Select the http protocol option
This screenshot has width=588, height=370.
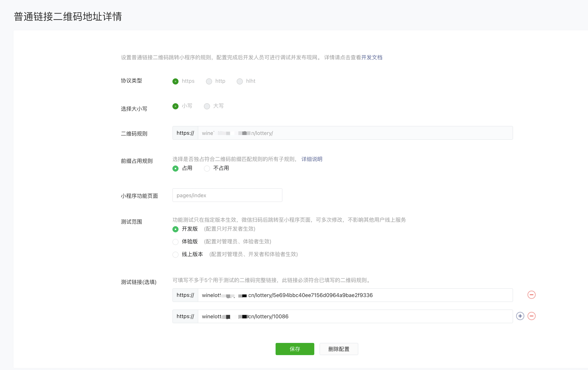(x=209, y=81)
